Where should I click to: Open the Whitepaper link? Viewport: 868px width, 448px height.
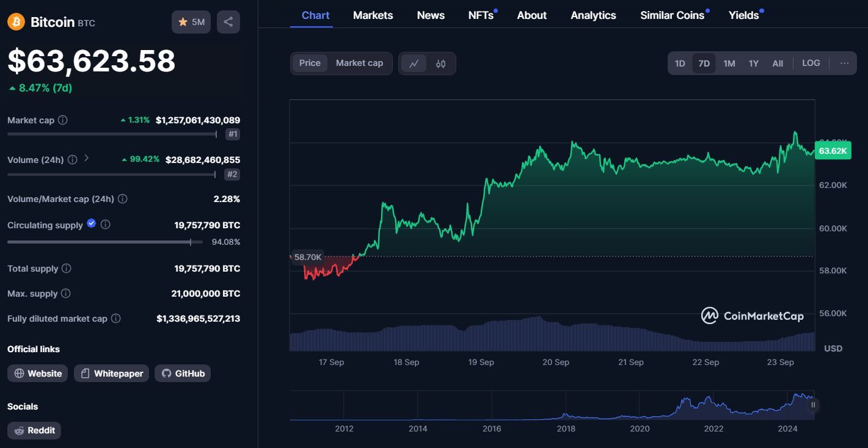pyautogui.click(x=112, y=374)
